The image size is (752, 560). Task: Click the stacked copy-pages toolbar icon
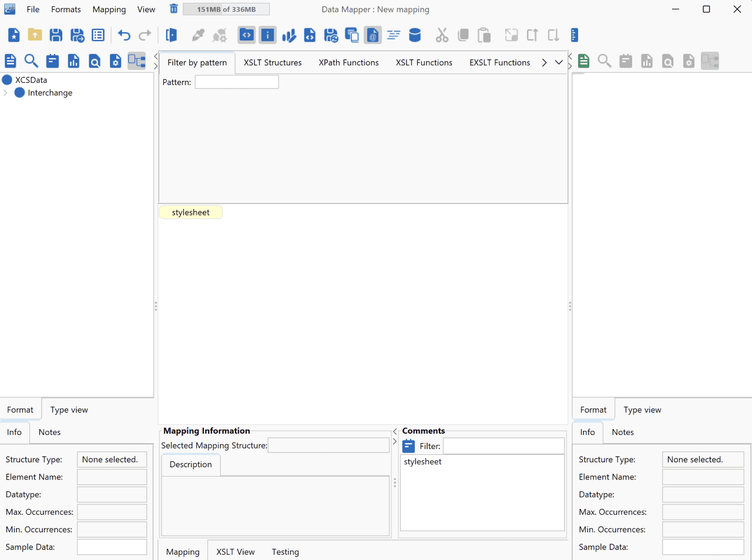point(352,35)
